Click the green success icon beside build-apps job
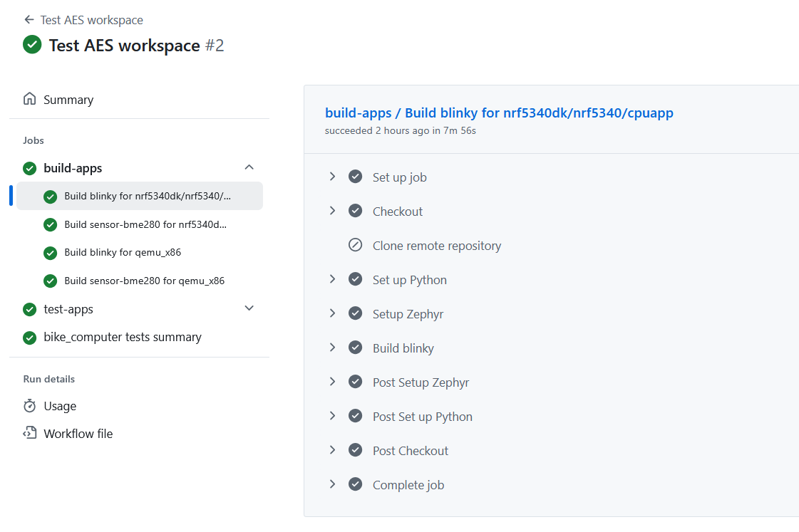The image size is (799, 532). tap(29, 167)
